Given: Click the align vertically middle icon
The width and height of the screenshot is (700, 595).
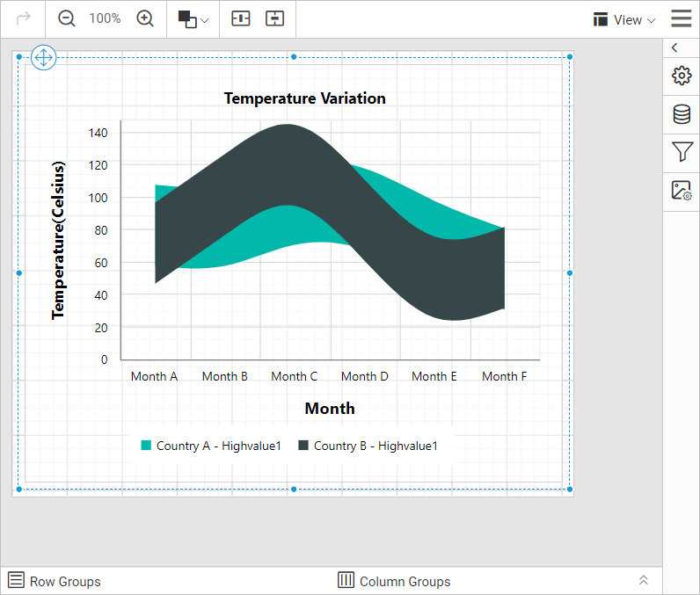Looking at the screenshot, I should (274, 18).
